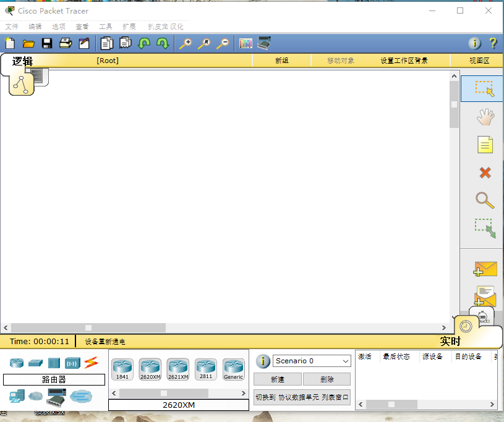Click the 设置工作区背景 button
This screenshot has height=422, width=504.
pyautogui.click(x=404, y=61)
